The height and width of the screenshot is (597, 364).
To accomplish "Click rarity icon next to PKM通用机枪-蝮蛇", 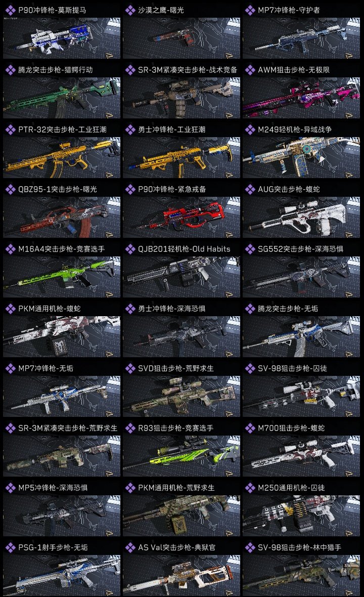I will 10,309.
